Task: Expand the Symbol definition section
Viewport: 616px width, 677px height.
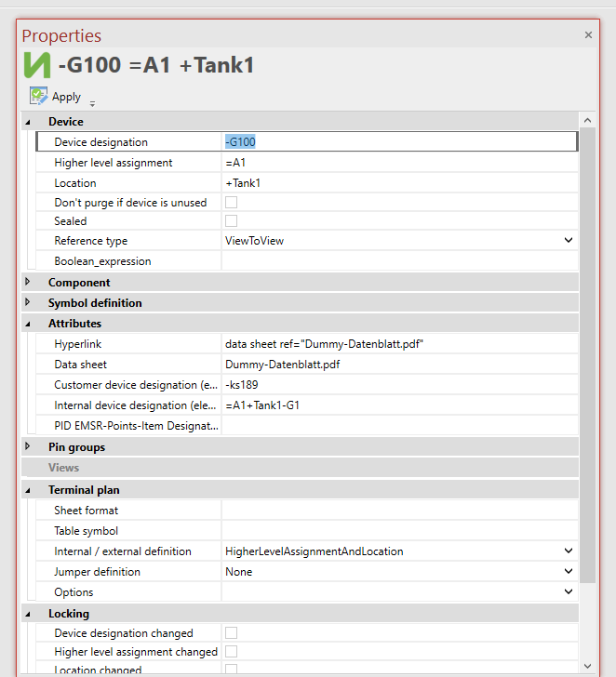Action: (x=28, y=302)
